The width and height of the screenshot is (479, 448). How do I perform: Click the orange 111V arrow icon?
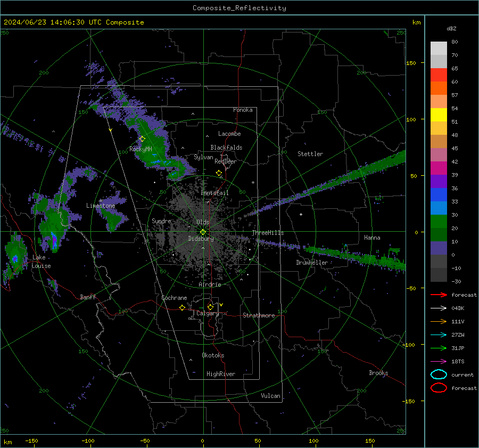click(439, 321)
